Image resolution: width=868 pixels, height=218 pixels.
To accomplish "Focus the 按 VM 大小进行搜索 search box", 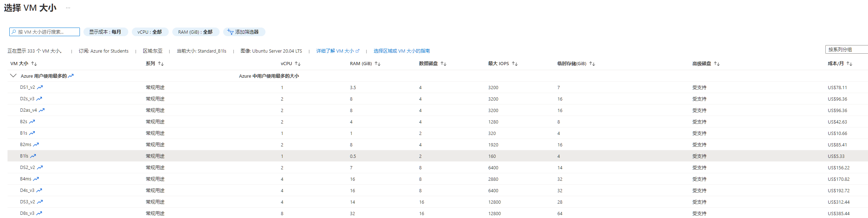I will 44,32.
